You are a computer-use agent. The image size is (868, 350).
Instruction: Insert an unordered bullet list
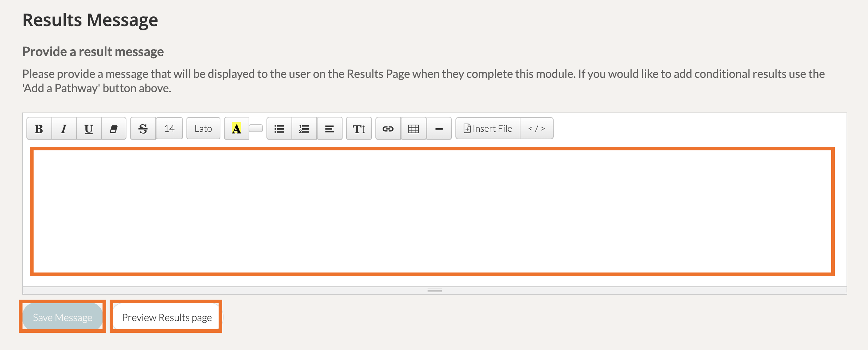[279, 129]
